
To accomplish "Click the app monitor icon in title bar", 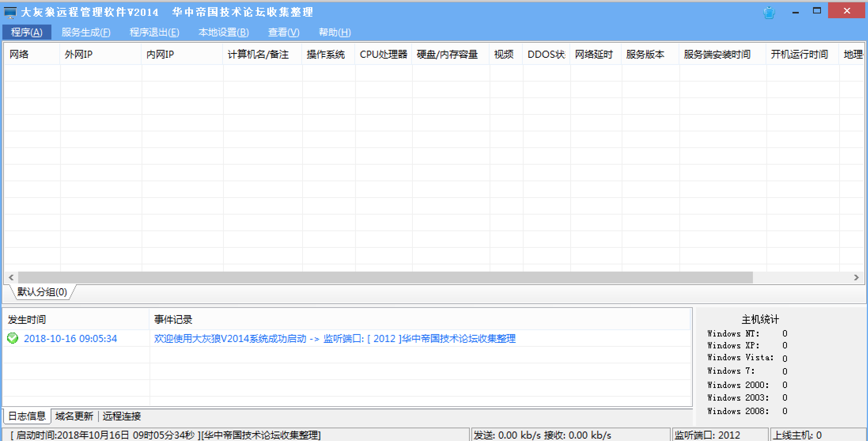I will tap(10, 13).
